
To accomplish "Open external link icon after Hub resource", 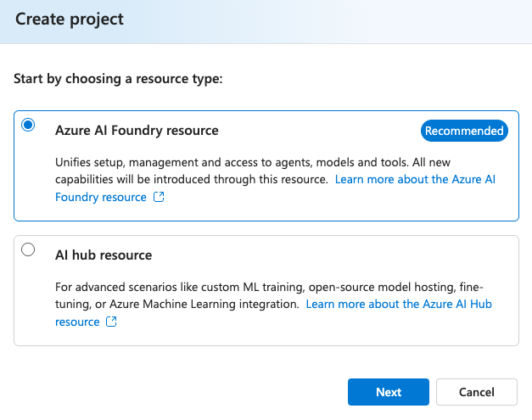I will 111,322.
